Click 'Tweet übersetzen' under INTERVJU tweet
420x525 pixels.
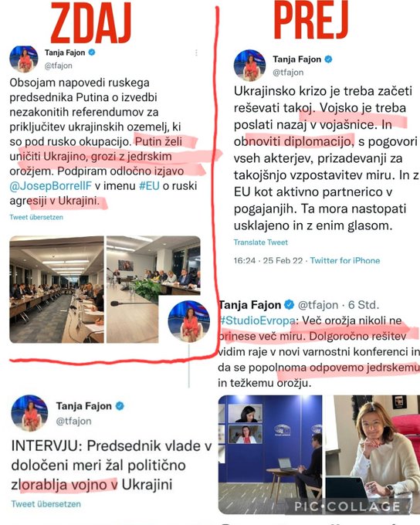coord(46,504)
